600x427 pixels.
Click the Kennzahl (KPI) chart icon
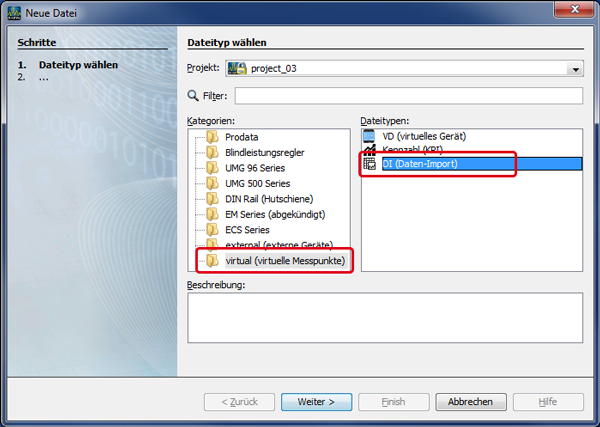click(x=369, y=150)
